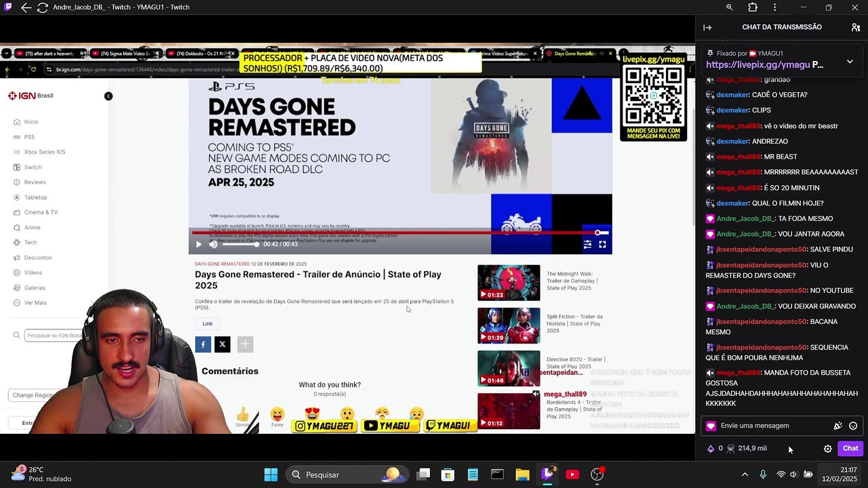
Task: Open 'Descontos' in the IGN sidebar
Action: tap(38, 258)
